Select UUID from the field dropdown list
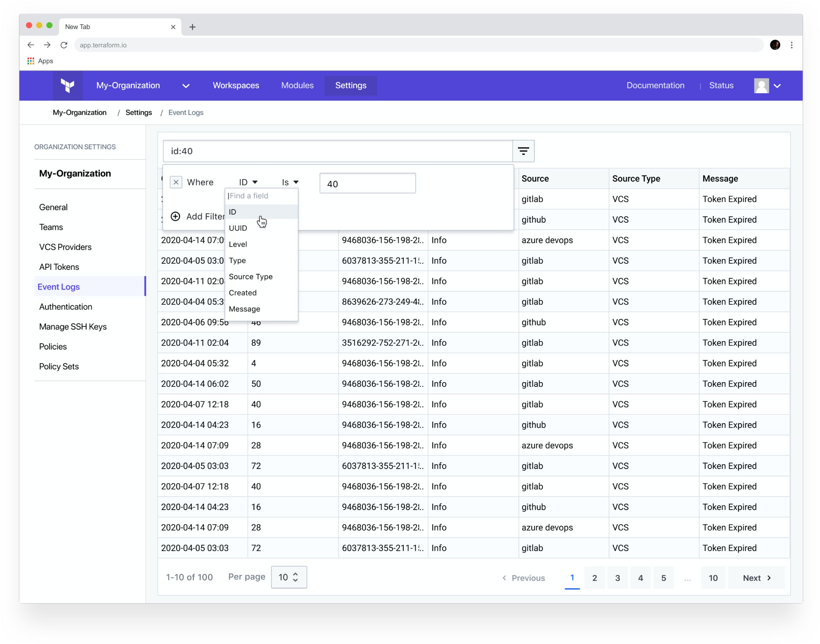820x644 pixels. 238,228
